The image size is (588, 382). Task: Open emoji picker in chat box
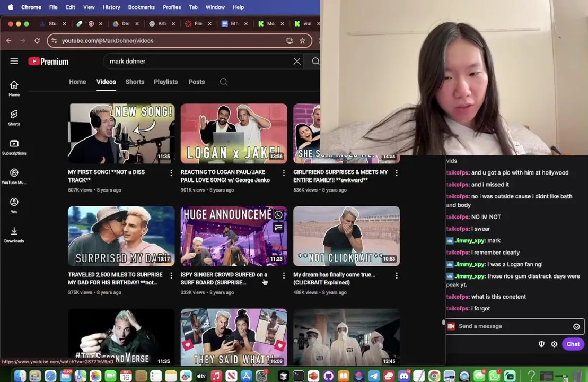[576, 326]
